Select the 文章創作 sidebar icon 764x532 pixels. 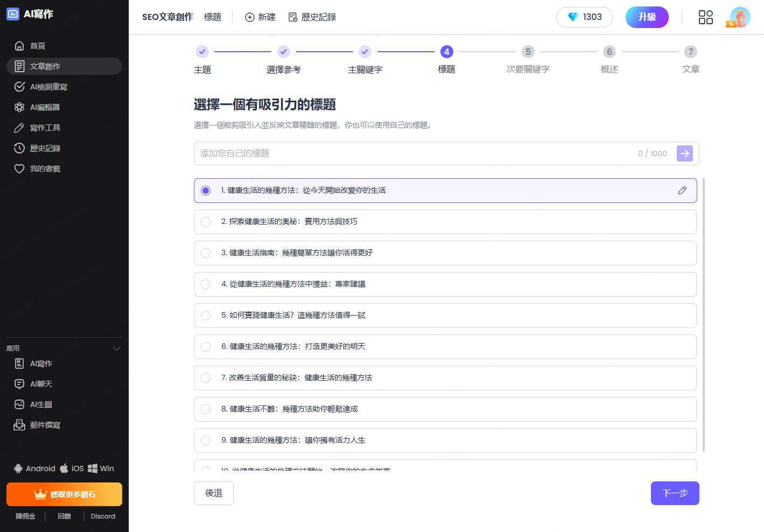(x=19, y=66)
